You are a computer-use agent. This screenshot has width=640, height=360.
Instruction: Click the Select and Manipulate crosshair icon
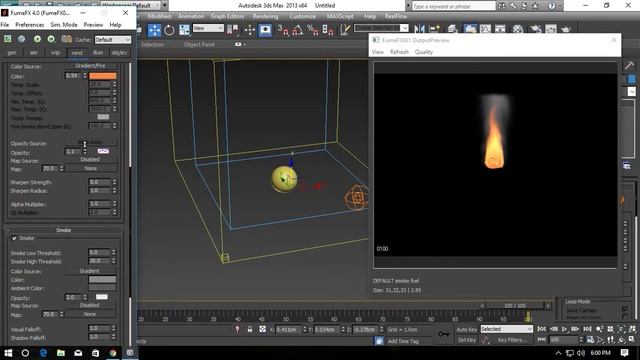[249, 30]
